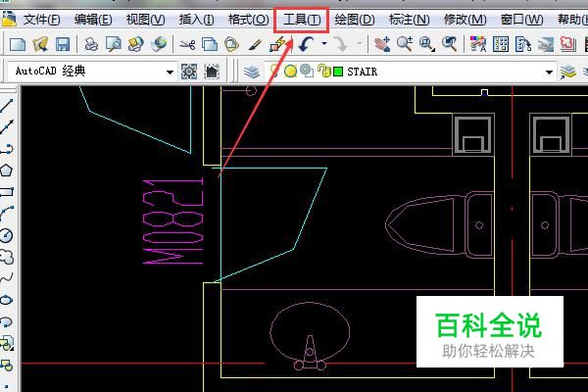Plot the drawing with the printer icon

(x=91, y=45)
